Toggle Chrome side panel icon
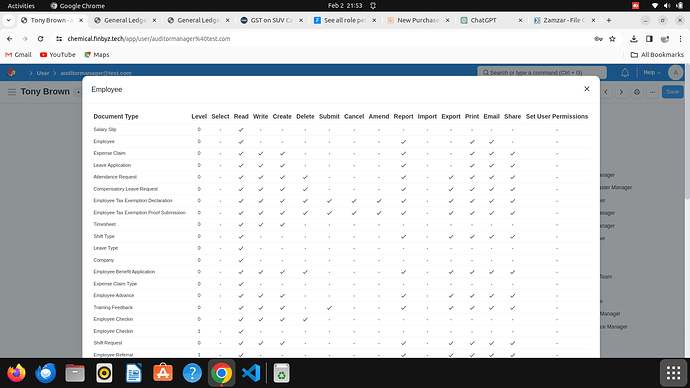 (649, 39)
